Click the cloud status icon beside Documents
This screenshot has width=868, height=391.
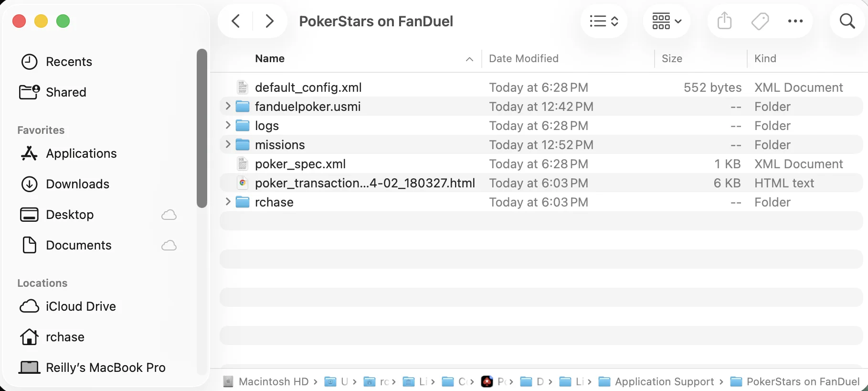point(169,245)
